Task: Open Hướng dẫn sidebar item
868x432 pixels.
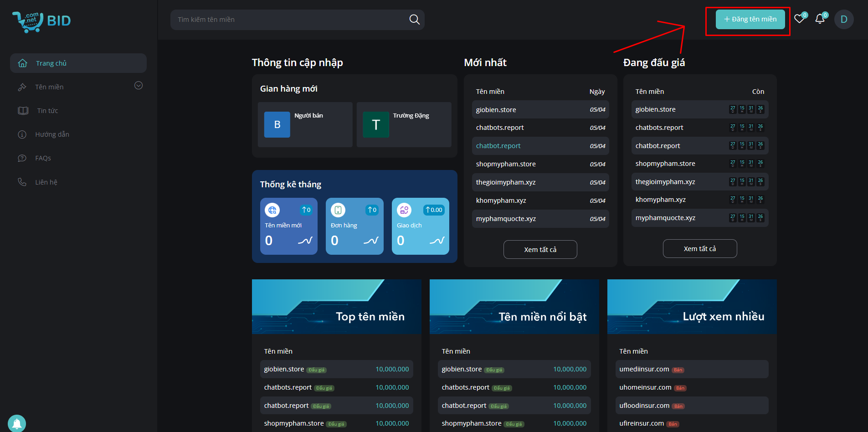Action: [52, 134]
